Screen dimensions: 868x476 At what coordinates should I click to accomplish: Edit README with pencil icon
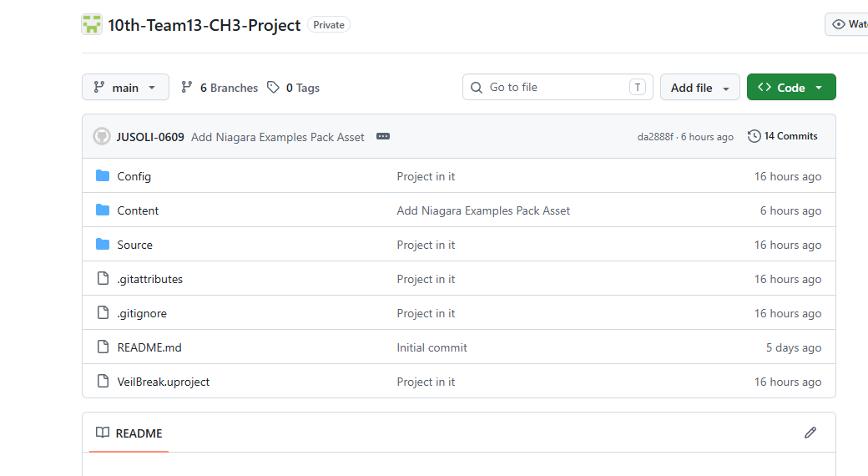point(810,433)
